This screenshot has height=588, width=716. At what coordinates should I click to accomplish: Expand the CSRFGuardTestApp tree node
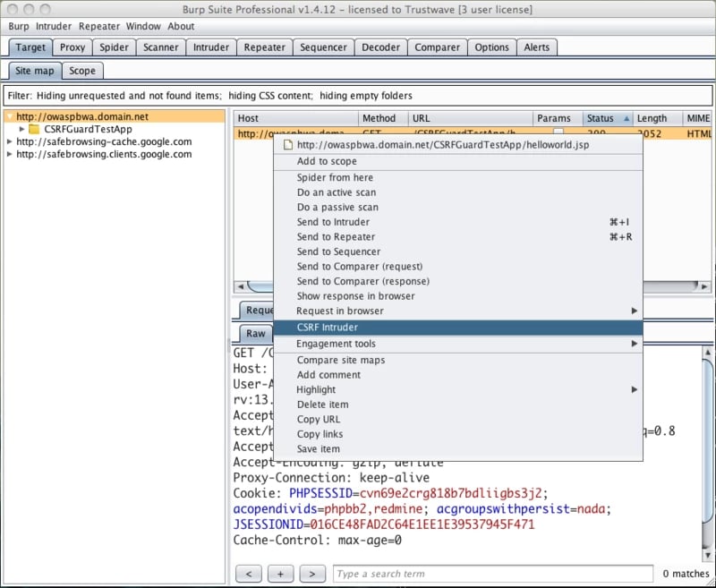22,129
